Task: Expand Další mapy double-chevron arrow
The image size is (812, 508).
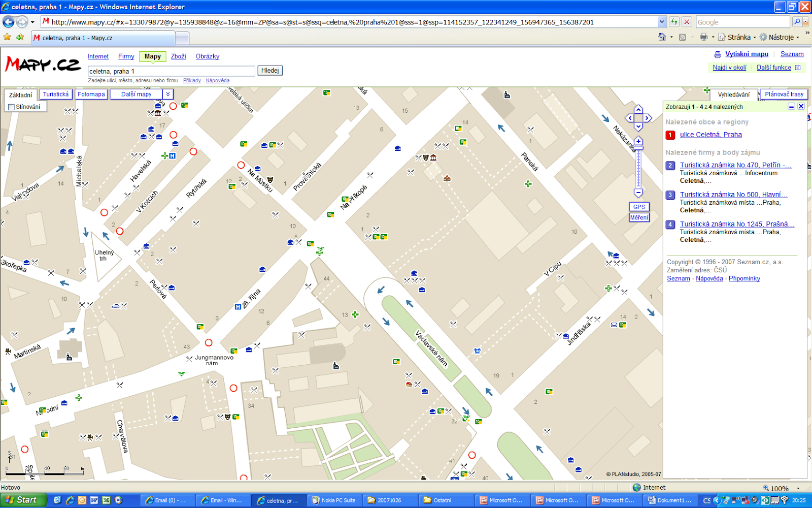Action: click(x=168, y=94)
